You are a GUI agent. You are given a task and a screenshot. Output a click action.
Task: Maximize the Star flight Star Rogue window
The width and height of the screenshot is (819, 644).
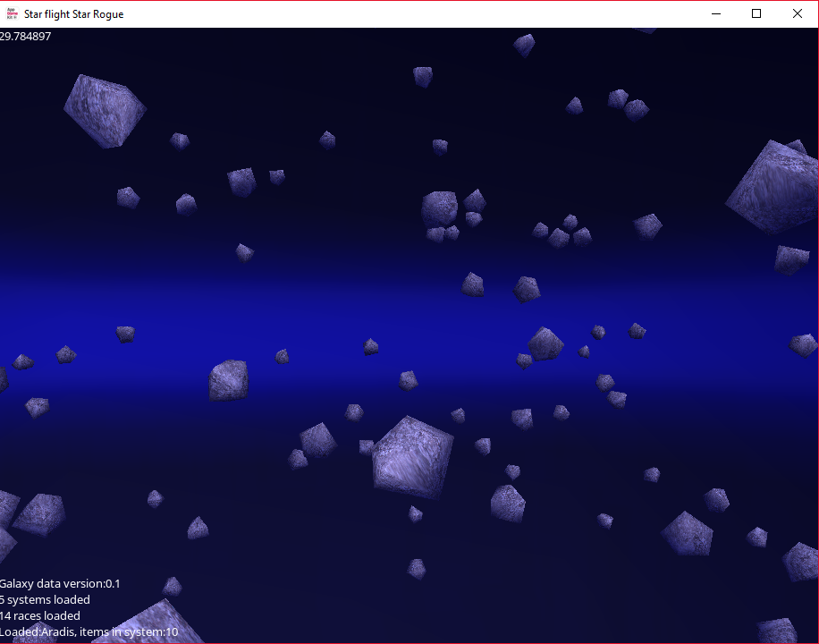(x=756, y=14)
